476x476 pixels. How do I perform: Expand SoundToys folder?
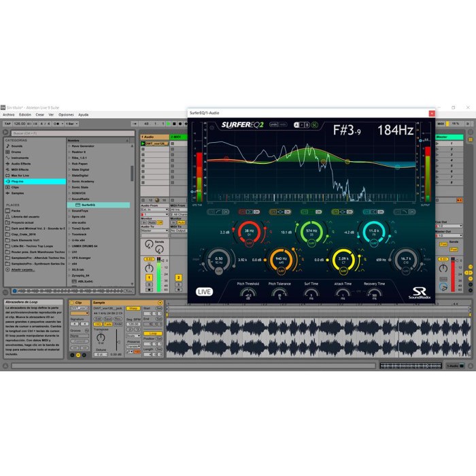(69, 211)
